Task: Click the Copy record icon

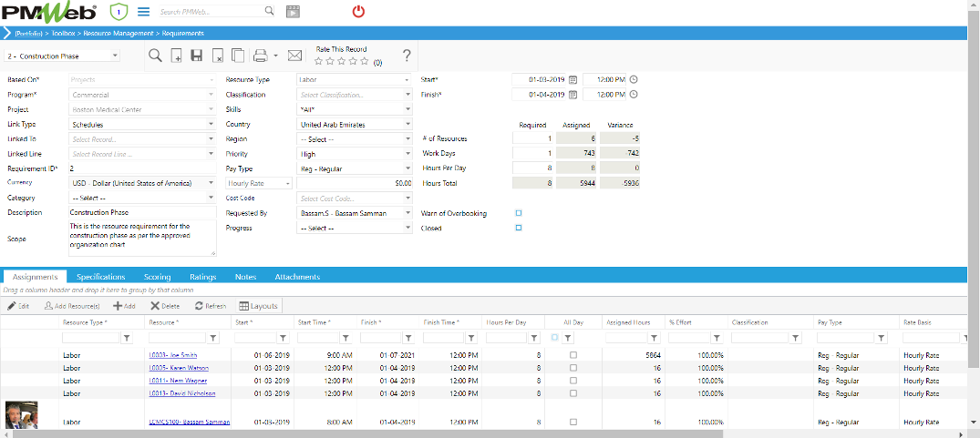Action: 238,56
